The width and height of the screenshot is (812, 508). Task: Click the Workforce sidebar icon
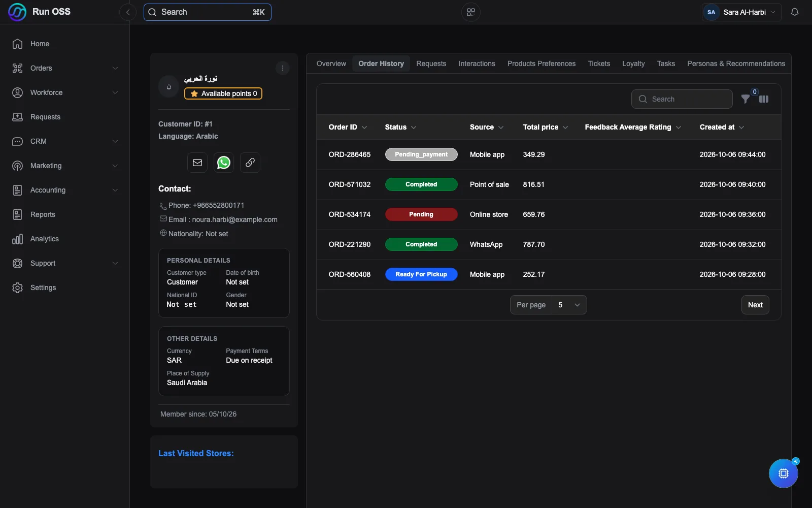[x=17, y=92]
